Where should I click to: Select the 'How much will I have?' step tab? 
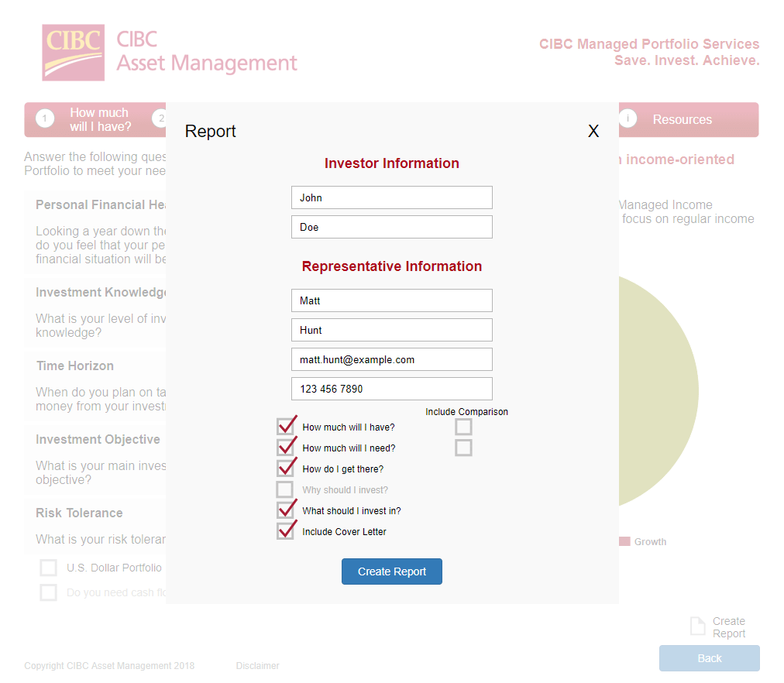[x=95, y=120]
